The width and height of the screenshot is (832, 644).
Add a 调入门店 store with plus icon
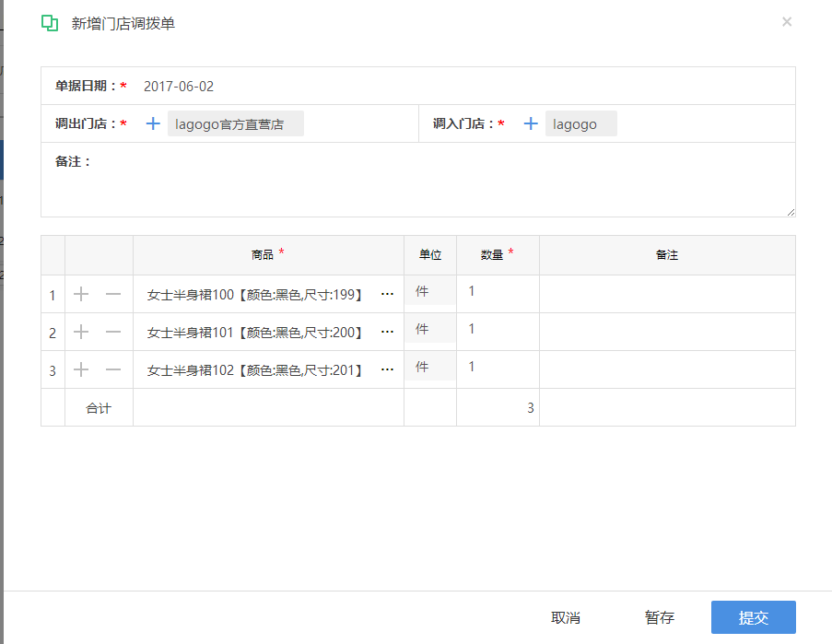[x=531, y=123]
